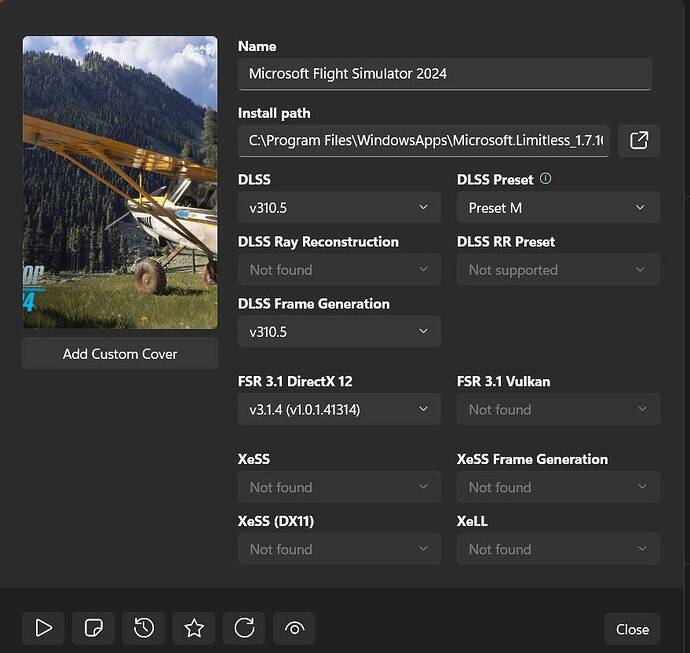The height and width of the screenshot is (653, 690).
Task: Open the DLSS Ray Reconstruction dropdown
Action: [339, 269]
